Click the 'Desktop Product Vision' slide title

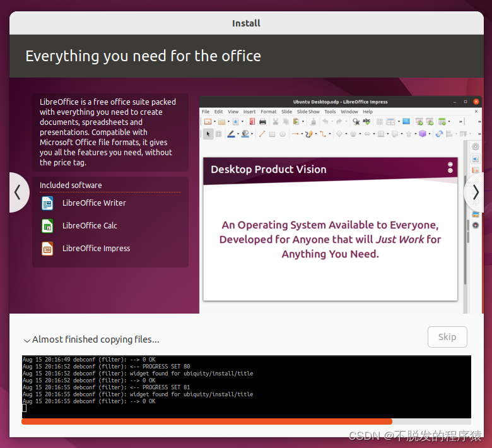[269, 170]
